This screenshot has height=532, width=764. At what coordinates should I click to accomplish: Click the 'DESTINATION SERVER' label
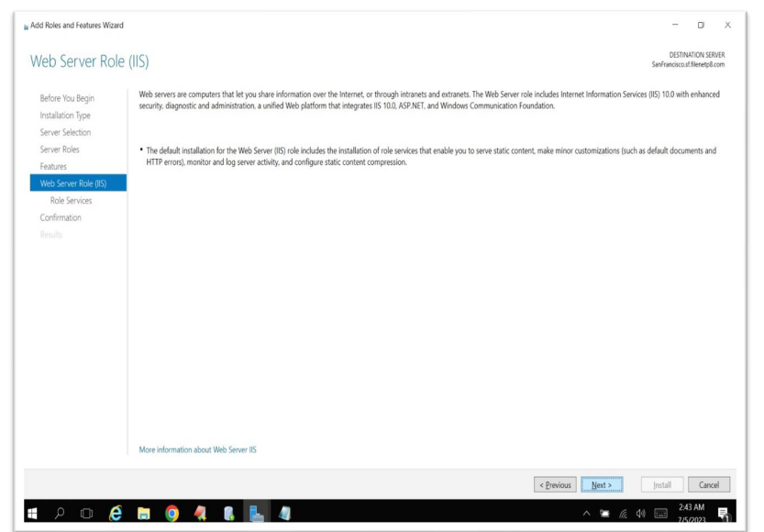(x=697, y=55)
